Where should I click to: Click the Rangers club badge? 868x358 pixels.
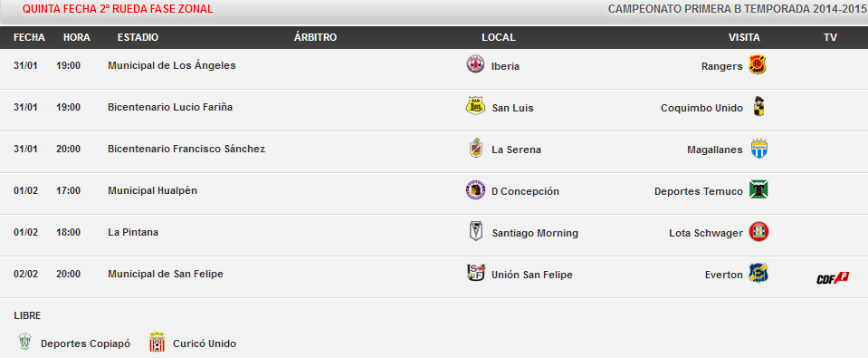click(x=757, y=65)
